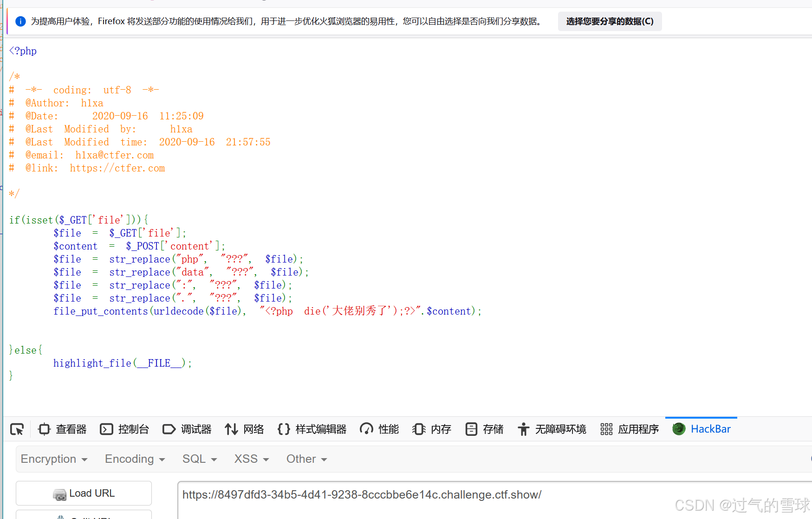Open the 无障碍环境 (Accessibility) panel
This screenshot has width=812, height=519.
[x=552, y=429]
